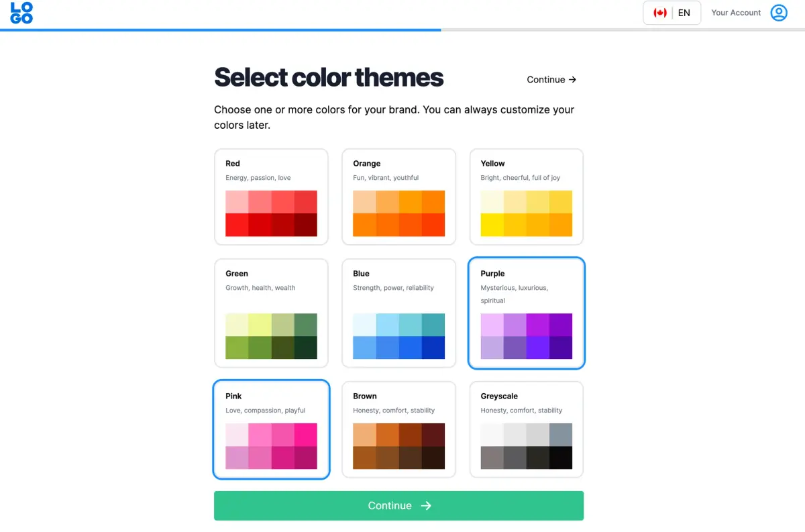805x532 pixels.
Task: Open the EN language selector
Action: coord(684,12)
